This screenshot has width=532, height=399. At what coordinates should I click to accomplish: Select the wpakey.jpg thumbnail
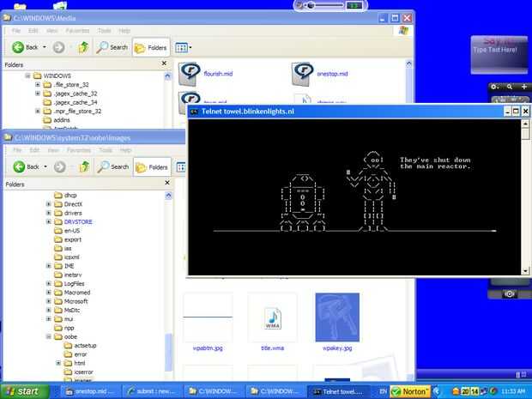(337, 317)
